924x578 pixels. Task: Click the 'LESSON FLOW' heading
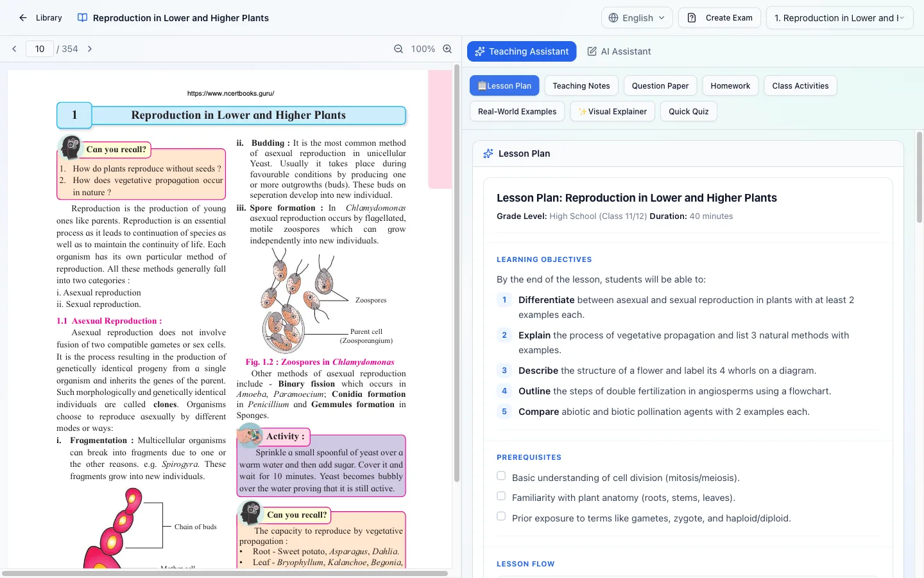pyautogui.click(x=526, y=564)
